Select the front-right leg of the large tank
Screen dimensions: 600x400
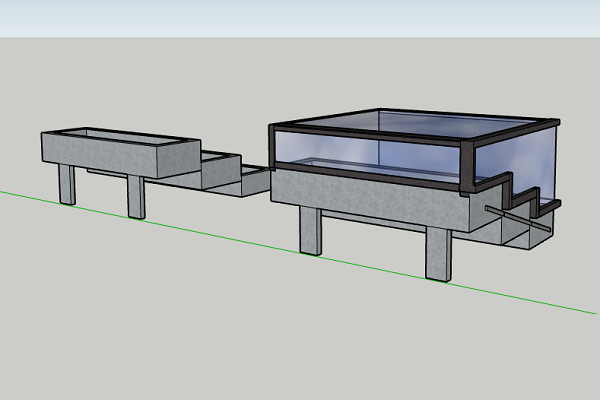point(438,254)
